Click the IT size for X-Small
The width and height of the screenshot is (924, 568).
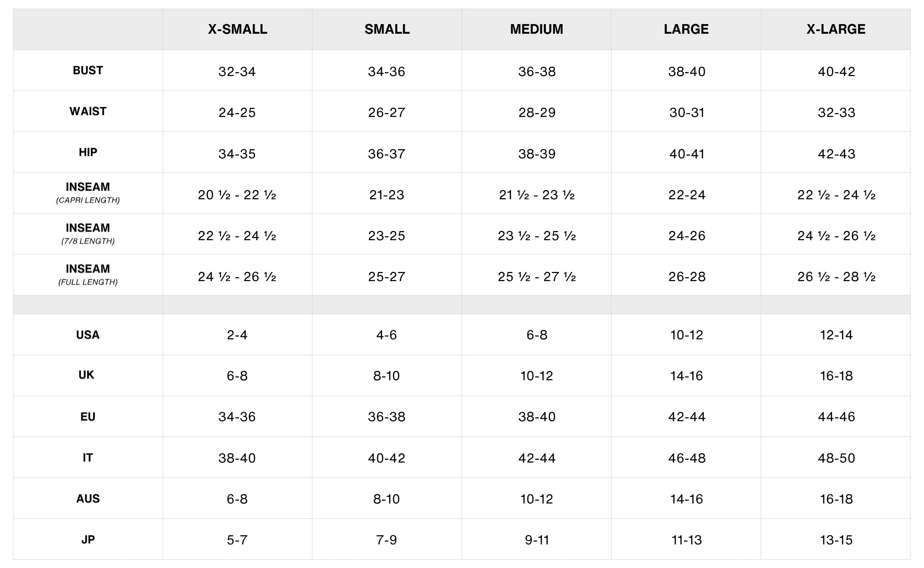pyautogui.click(x=237, y=458)
